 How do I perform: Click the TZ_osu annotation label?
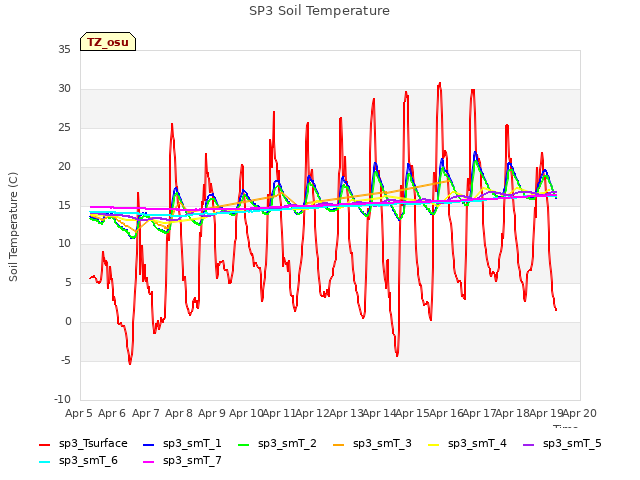(108, 42)
